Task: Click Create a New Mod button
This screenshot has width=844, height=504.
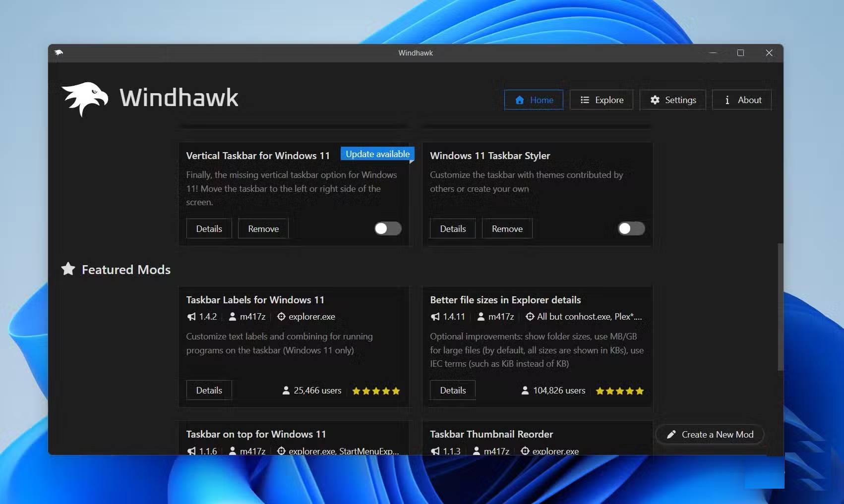Action: click(710, 435)
